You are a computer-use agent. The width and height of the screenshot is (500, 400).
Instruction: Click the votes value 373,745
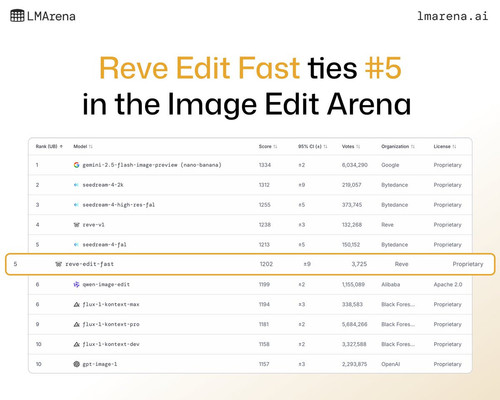click(352, 205)
